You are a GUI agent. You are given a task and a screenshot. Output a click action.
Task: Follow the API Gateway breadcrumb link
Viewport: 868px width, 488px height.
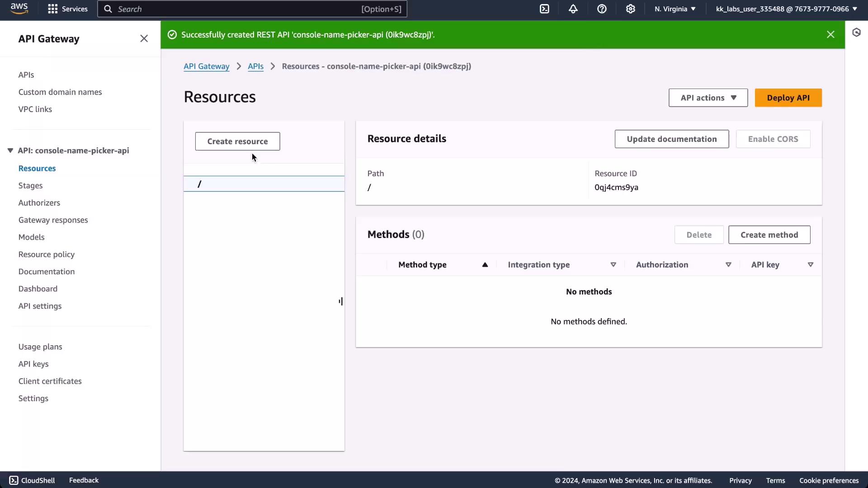tap(206, 66)
